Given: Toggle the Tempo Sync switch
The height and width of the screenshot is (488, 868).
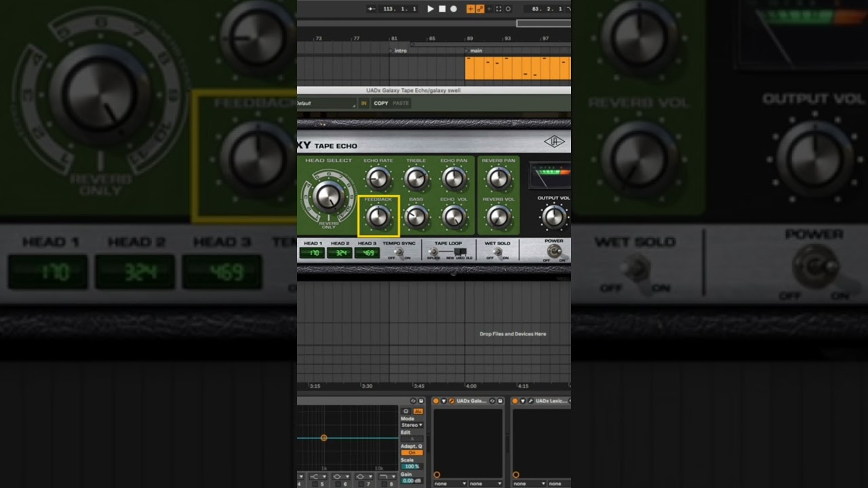Looking at the screenshot, I should click(399, 253).
